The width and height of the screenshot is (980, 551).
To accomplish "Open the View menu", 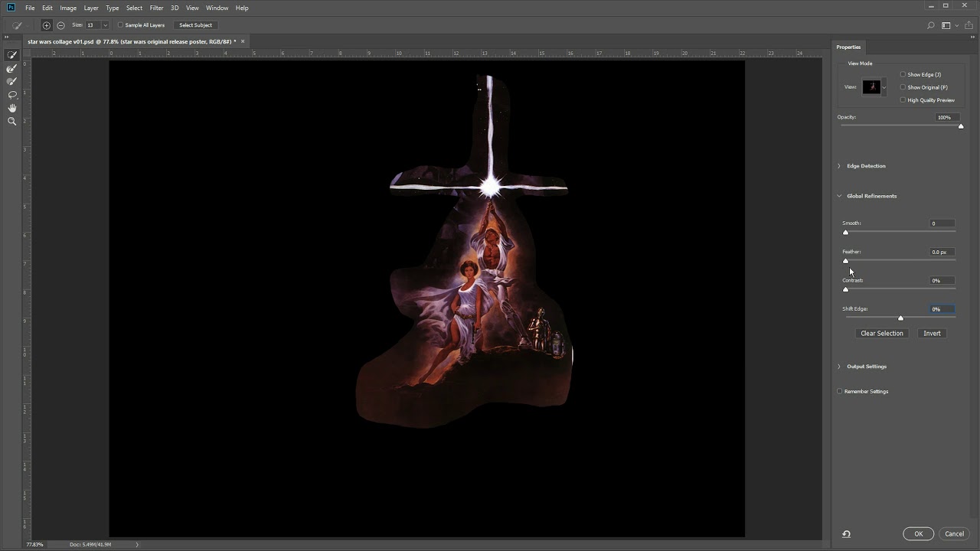I will click(x=192, y=8).
